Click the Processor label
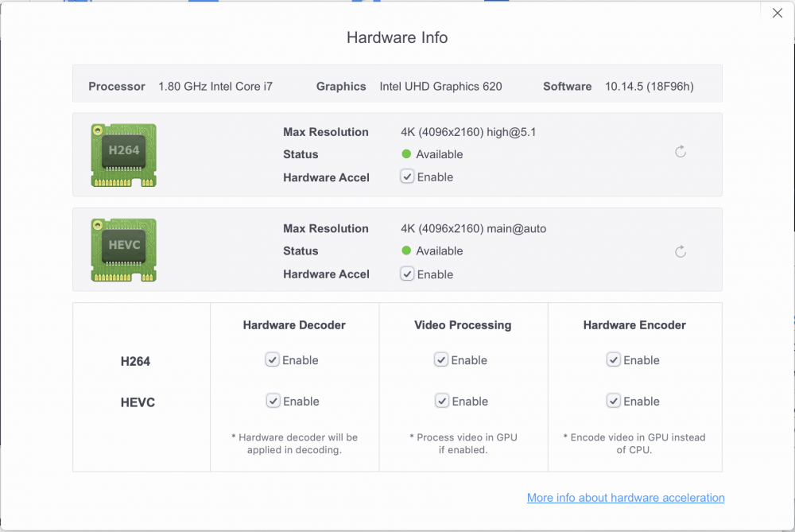The width and height of the screenshot is (795, 532). [x=117, y=86]
